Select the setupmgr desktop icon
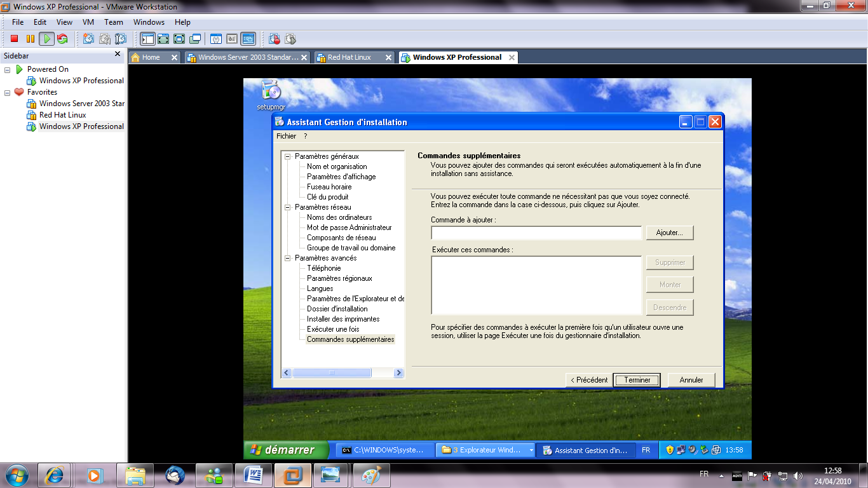 pos(271,95)
